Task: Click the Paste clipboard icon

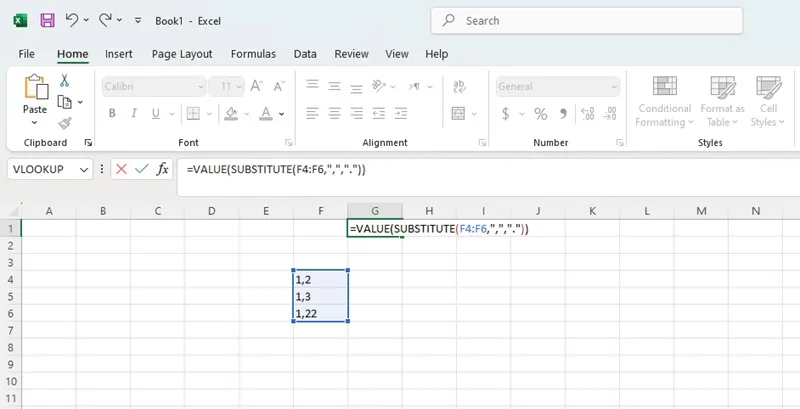Action: (x=36, y=87)
